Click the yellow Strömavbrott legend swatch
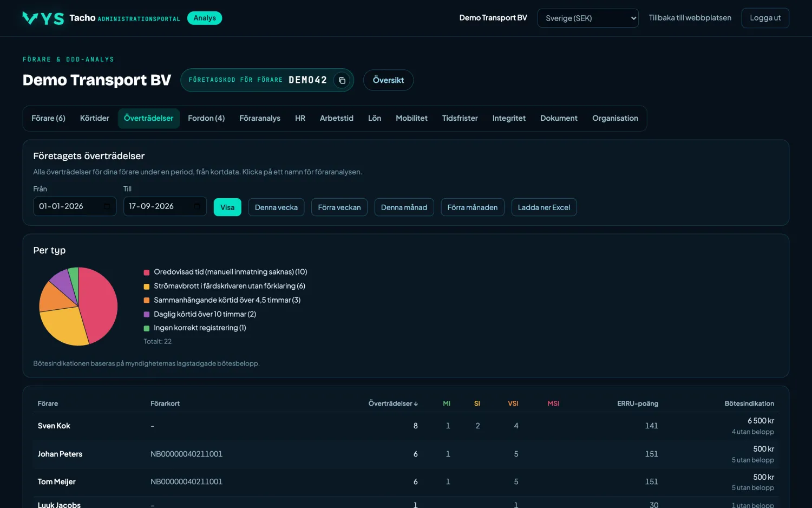 pyautogui.click(x=147, y=286)
